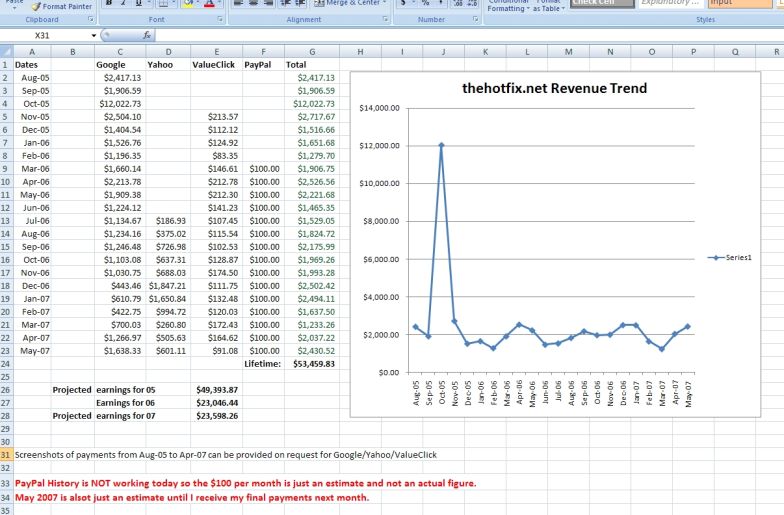
Task: Select row 24 header
Action: coord(6,364)
